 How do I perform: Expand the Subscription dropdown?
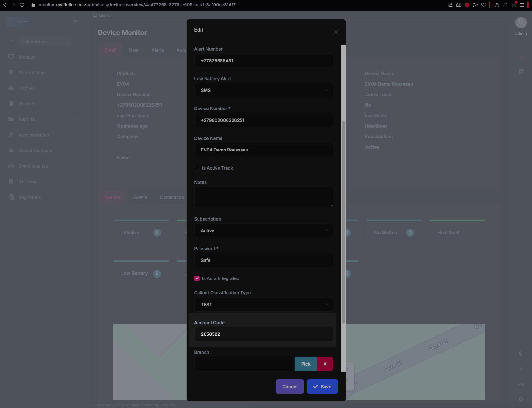pyautogui.click(x=263, y=231)
